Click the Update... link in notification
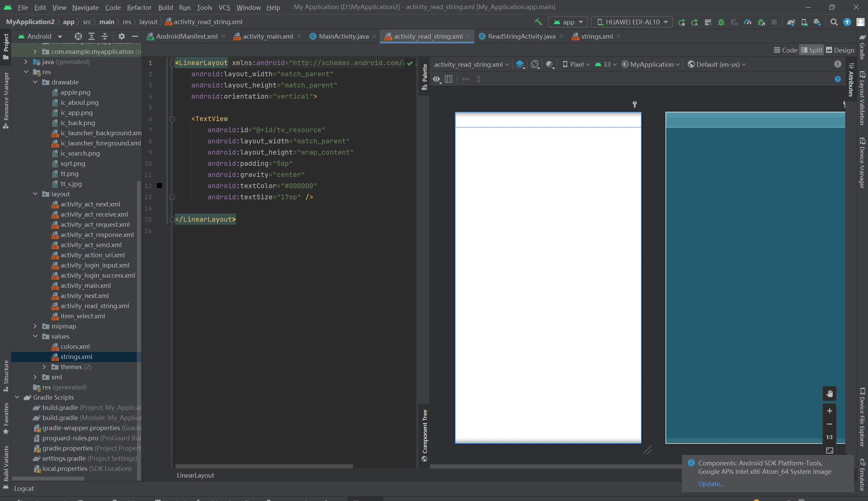 point(711,484)
